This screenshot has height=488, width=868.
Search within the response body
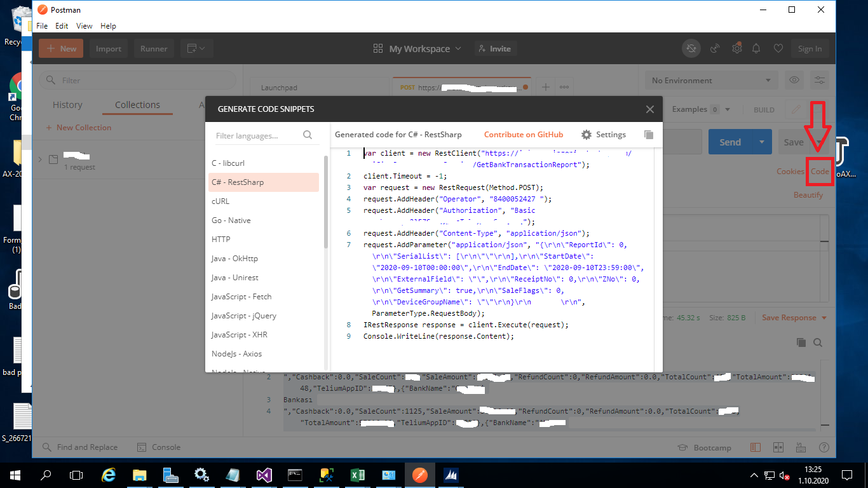(x=818, y=342)
